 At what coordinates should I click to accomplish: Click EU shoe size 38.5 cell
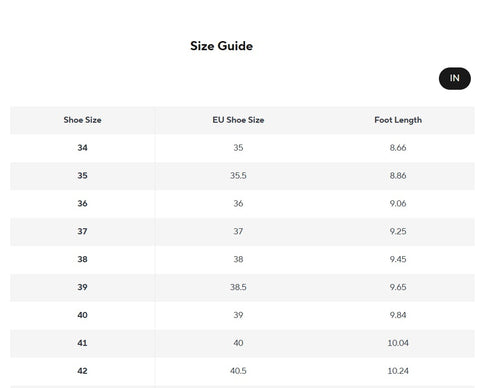pos(238,287)
